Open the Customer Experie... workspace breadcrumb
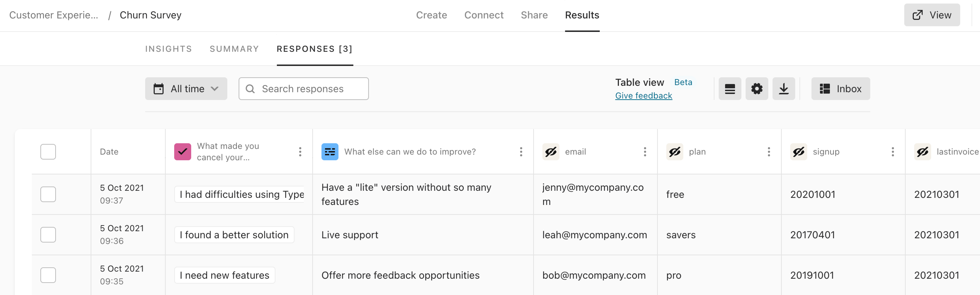The width and height of the screenshot is (980, 295). (x=54, y=15)
